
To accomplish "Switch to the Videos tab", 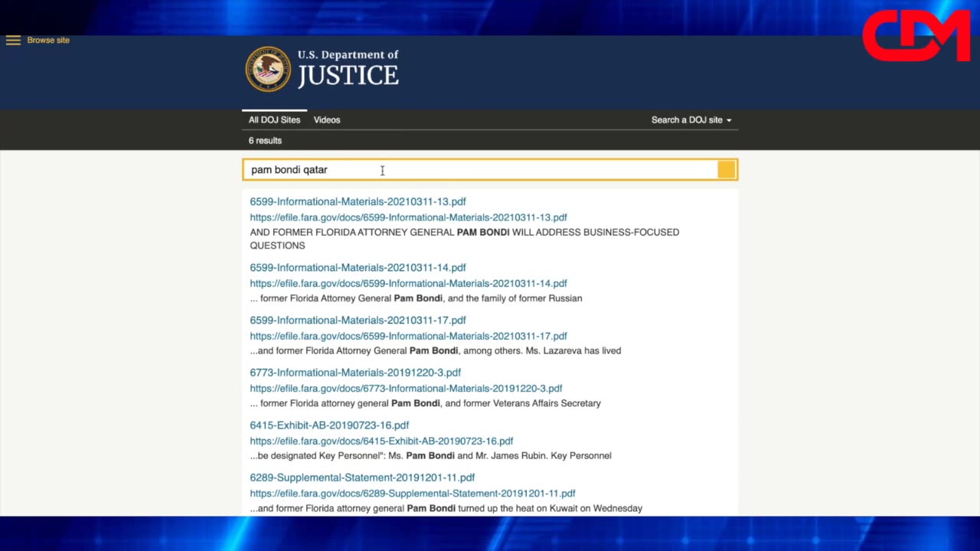I will [327, 120].
